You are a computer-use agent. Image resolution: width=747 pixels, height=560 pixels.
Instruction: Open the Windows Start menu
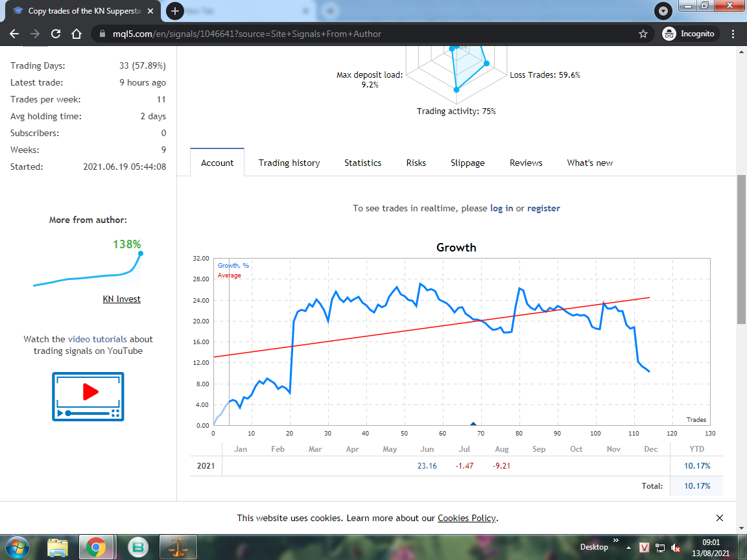pyautogui.click(x=17, y=547)
